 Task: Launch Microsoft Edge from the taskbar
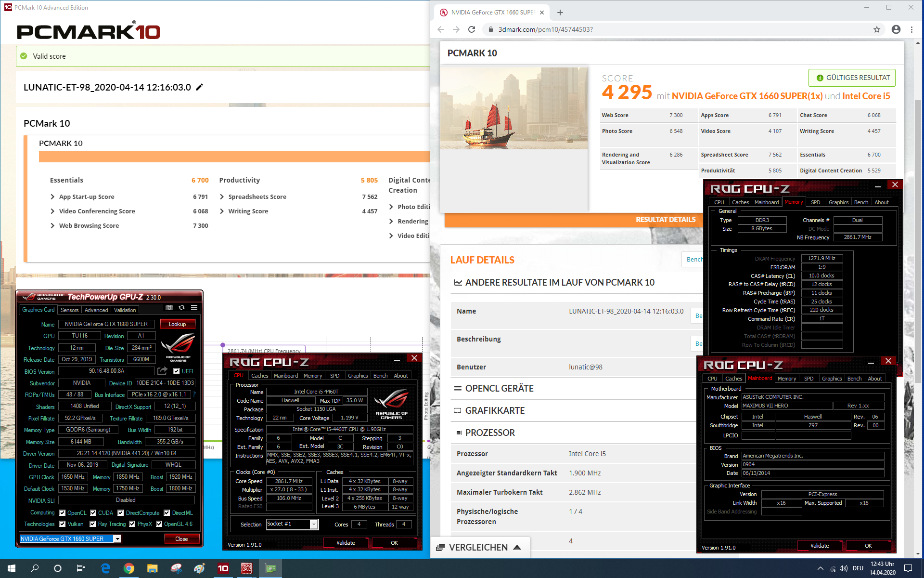pos(105,568)
